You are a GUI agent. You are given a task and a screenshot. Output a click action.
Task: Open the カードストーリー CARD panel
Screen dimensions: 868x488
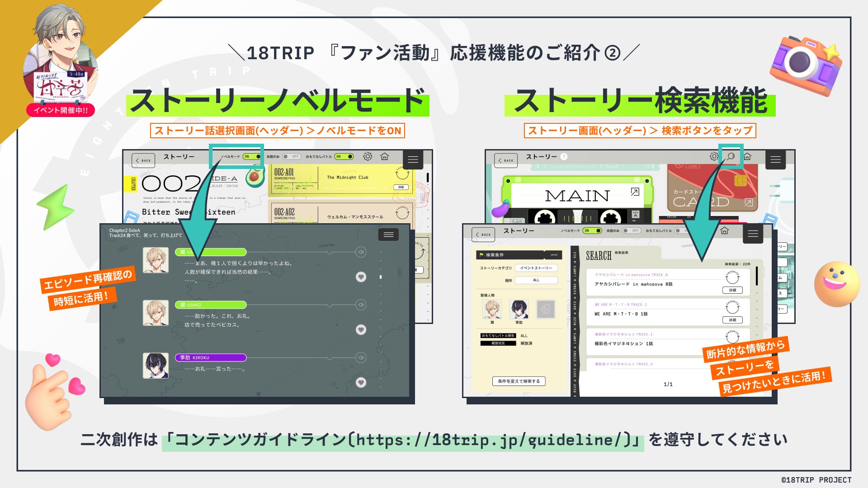712,188
